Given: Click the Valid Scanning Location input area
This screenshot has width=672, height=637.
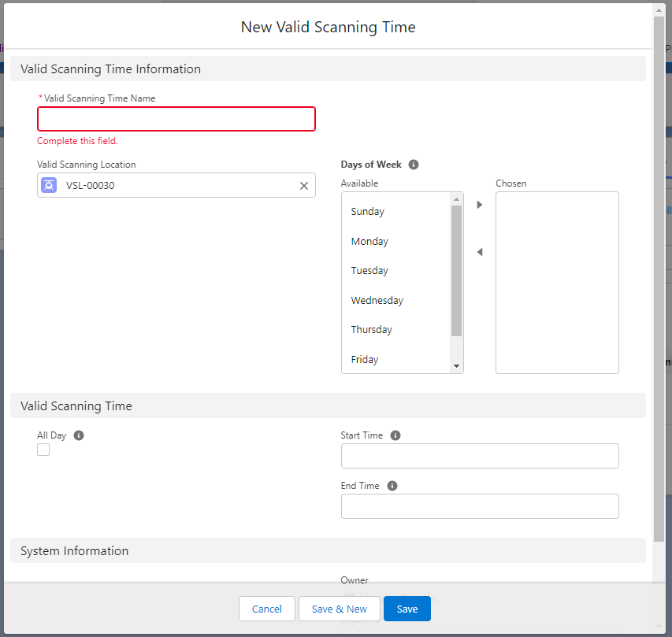Looking at the screenshot, I should tap(173, 185).
